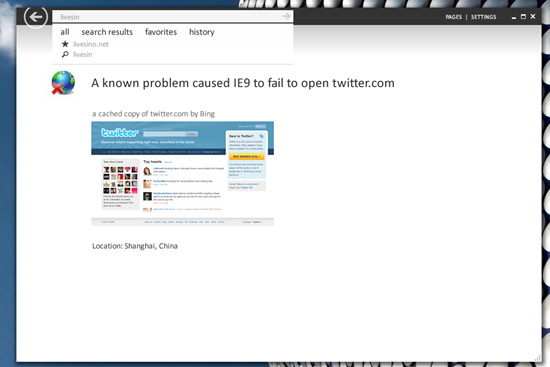Click 'a cached copy of twitter.com by Bing' text
Screen dimensions: 550x367
click(153, 114)
